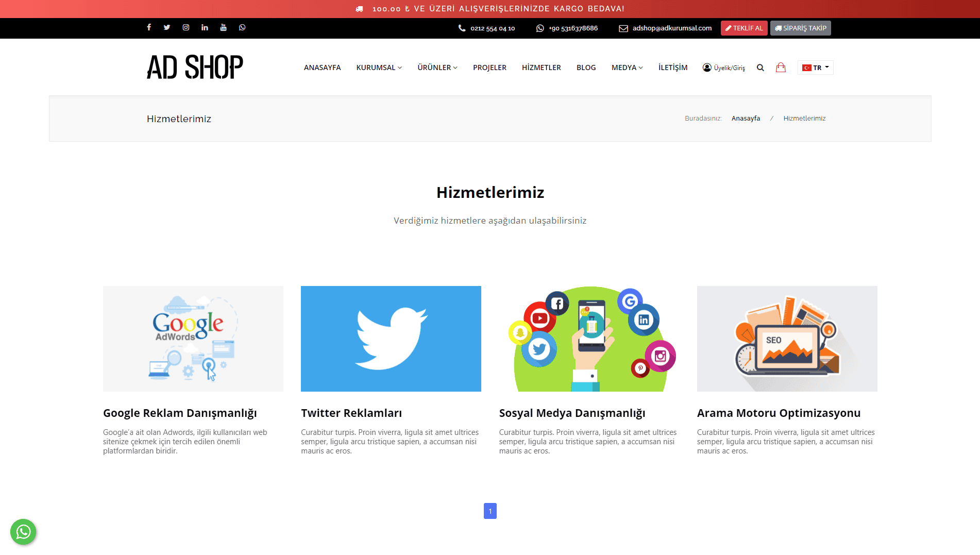This screenshot has width=980, height=555.
Task: Open the Twitter bird service thumbnail
Action: (x=391, y=339)
